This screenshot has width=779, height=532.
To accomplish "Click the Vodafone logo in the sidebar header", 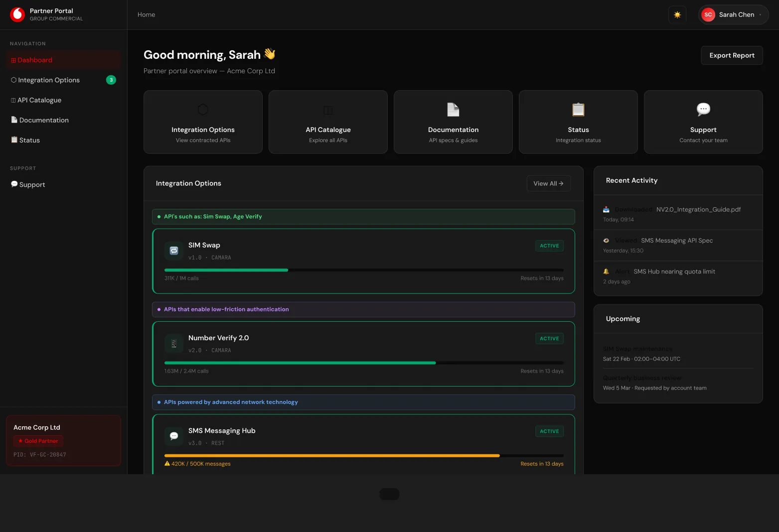I will 17,14.
